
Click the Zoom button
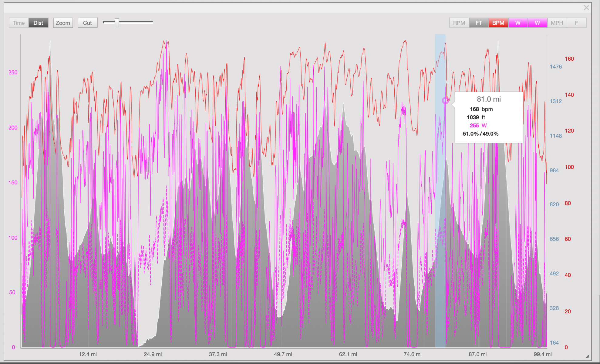[x=63, y=23]
